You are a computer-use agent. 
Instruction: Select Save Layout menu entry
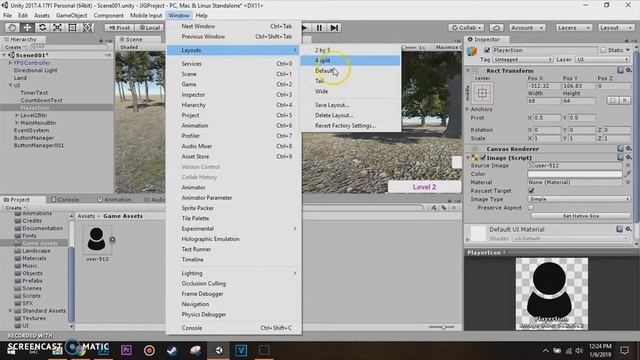(350, 105)
